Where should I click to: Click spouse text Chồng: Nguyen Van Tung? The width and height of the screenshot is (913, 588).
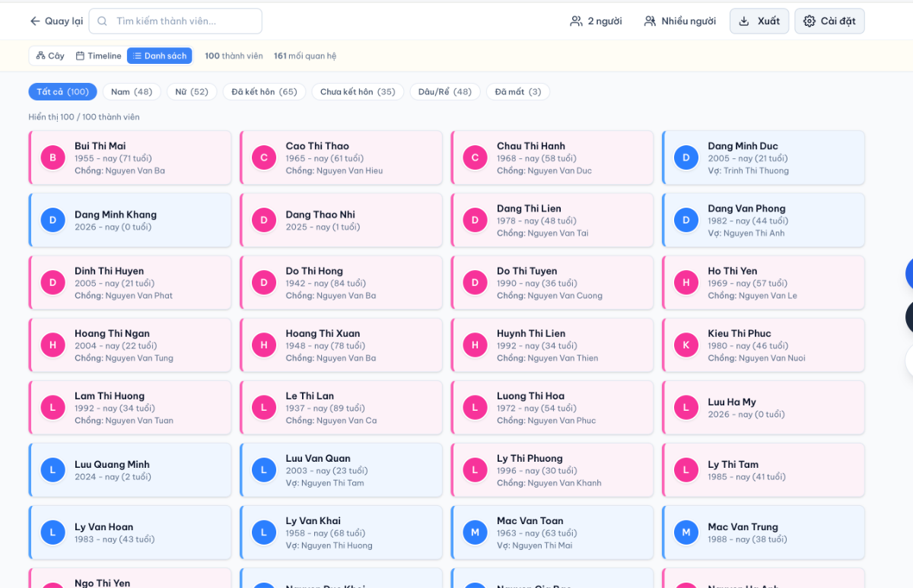coord(124,358)
